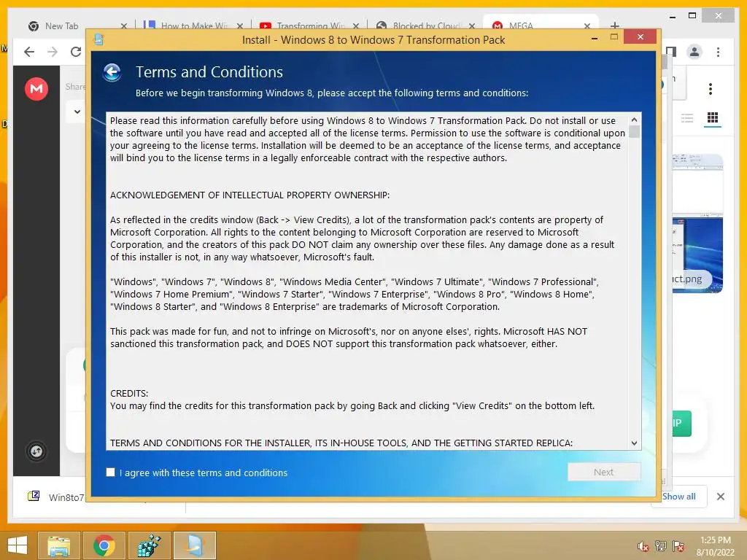Click scroll down arrow of terms text box
The width and height of the screenshot is (747, 560).
point(634,443)
